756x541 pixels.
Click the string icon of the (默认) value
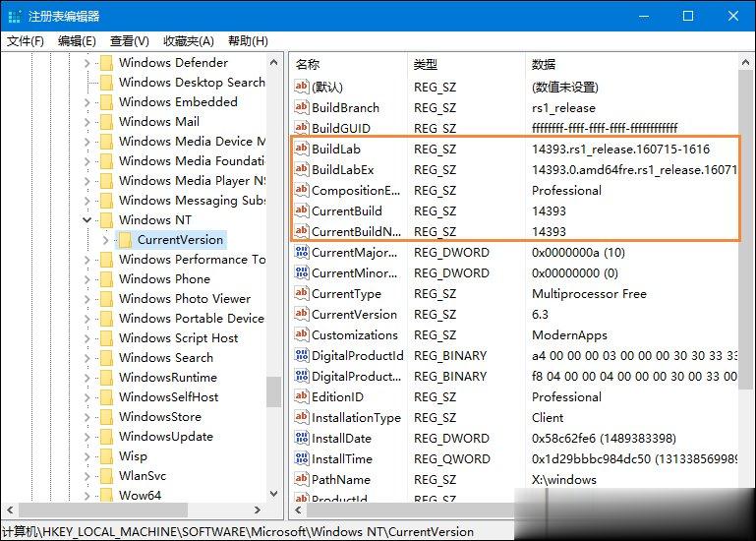pyautogui.click(x=302, y=87)
